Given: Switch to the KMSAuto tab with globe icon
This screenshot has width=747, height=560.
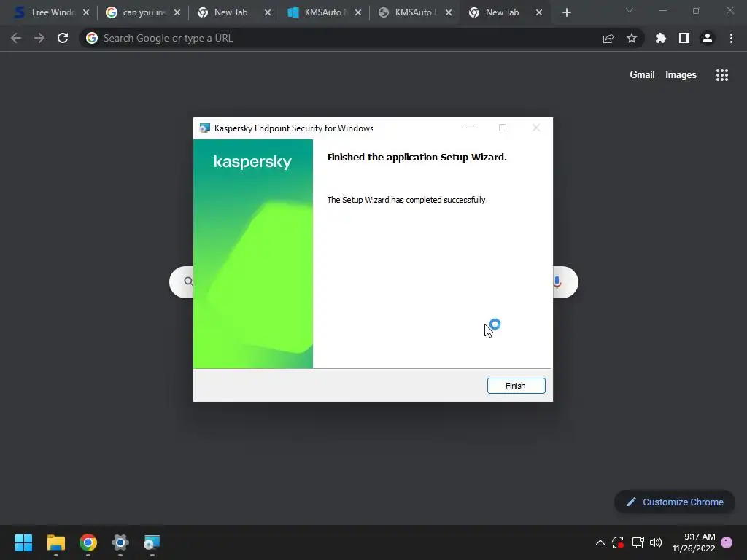Looking at the screenshot, I should 413,12.
